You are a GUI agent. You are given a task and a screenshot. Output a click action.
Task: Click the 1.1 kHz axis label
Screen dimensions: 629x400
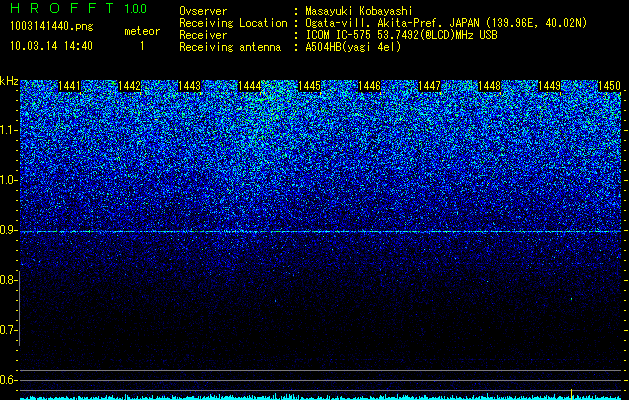tap(8, 130)
